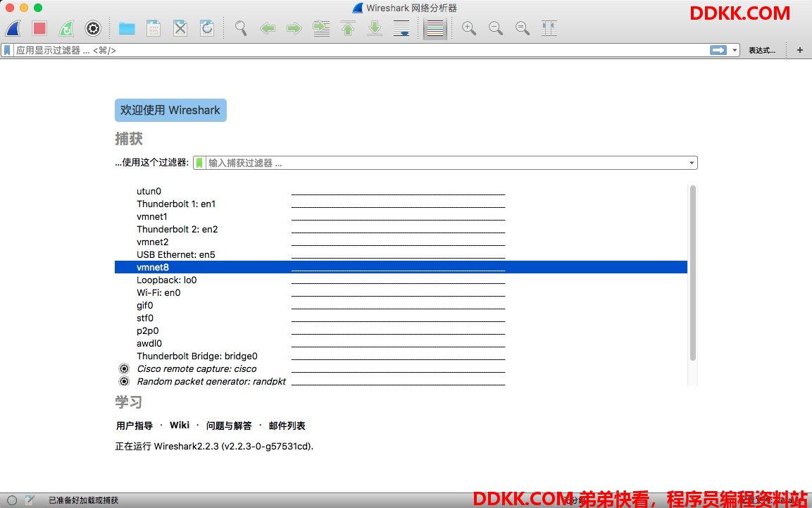This screenshot has width=812, height=508.
Task: Start capturing packets with the shark fin icon
Action: 13,28
